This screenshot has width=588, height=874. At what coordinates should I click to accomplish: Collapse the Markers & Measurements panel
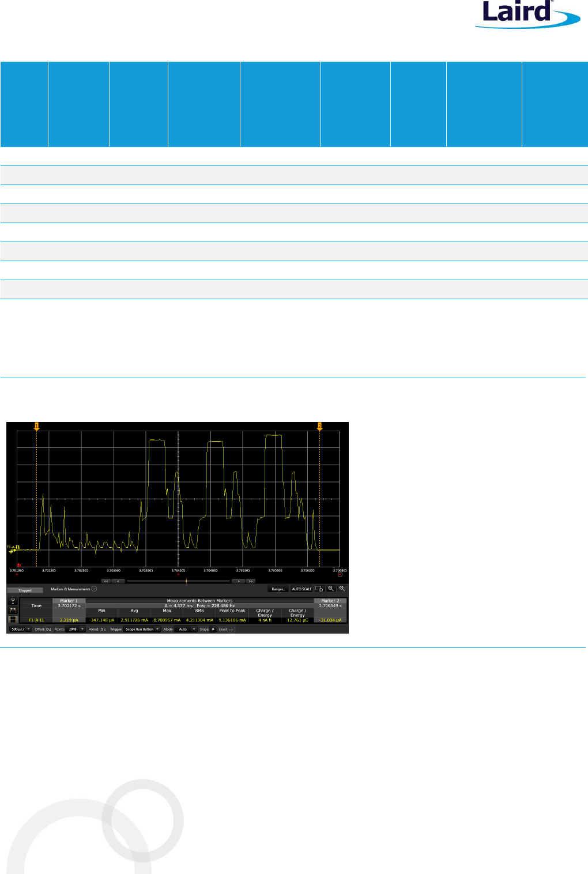(x=94, y=589)
